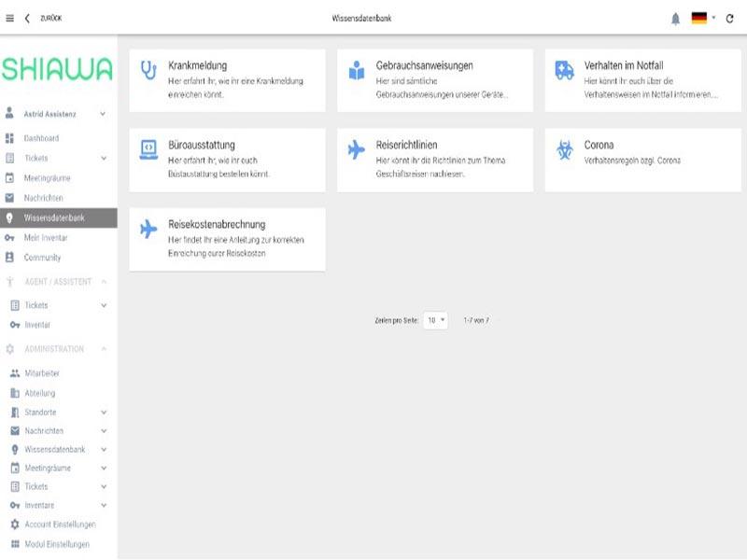Click the user Meetingräume calendar icon

click(x=9, y=177)
